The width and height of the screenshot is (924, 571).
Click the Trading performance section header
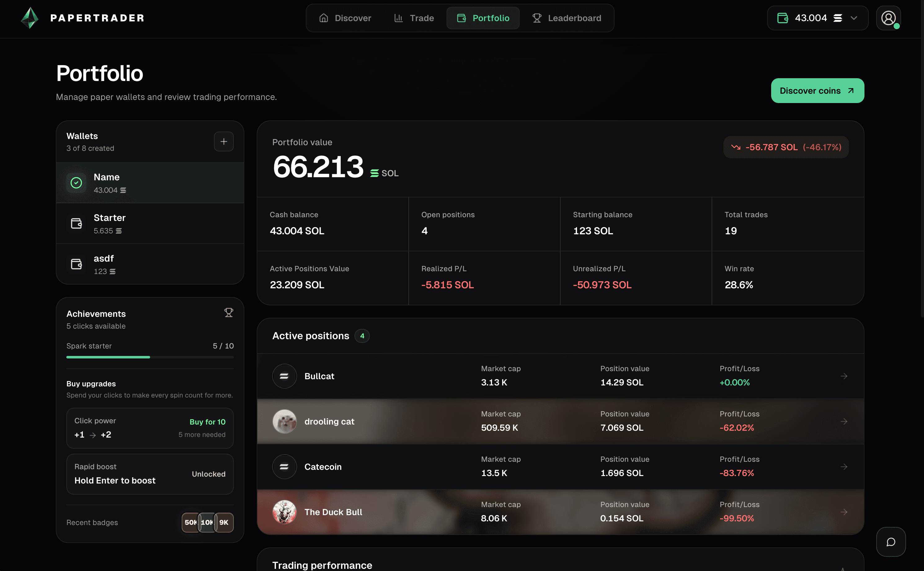tap(322, 565)
